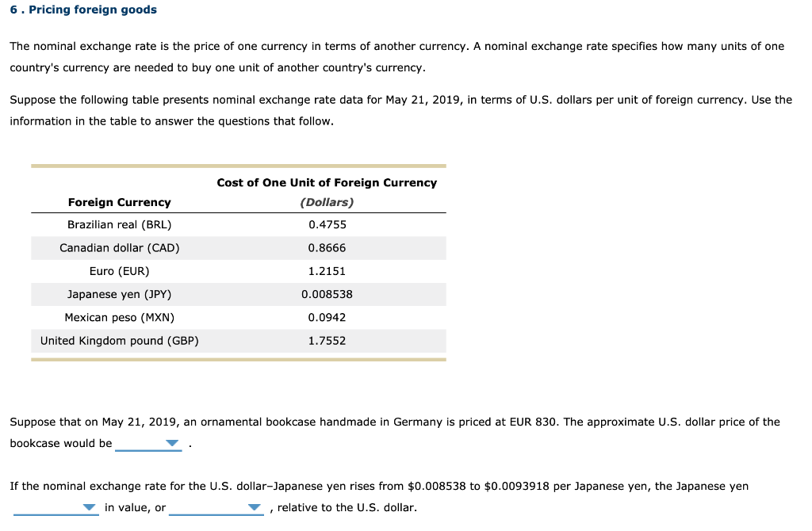Select the '(Dollars)' label under the header
The image size is (812, 531).
[x=327, y=202]
